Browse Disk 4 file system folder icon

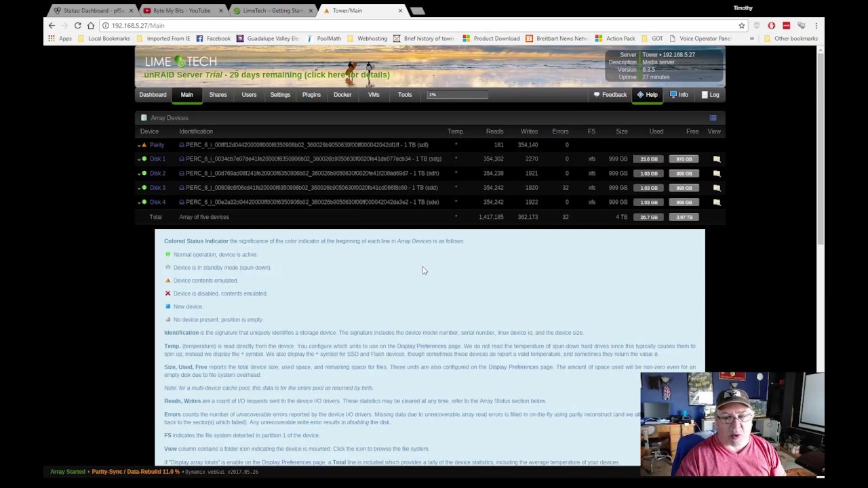(717, 202)
